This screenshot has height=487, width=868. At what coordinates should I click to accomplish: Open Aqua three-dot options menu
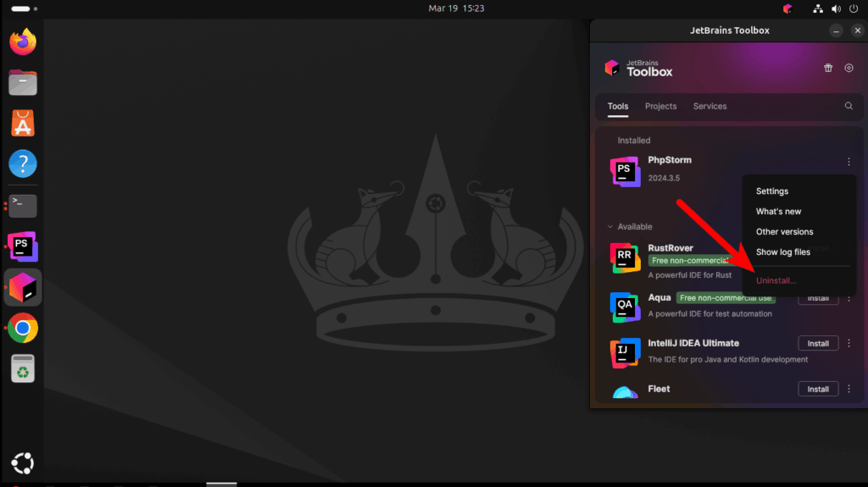(849, 298)
